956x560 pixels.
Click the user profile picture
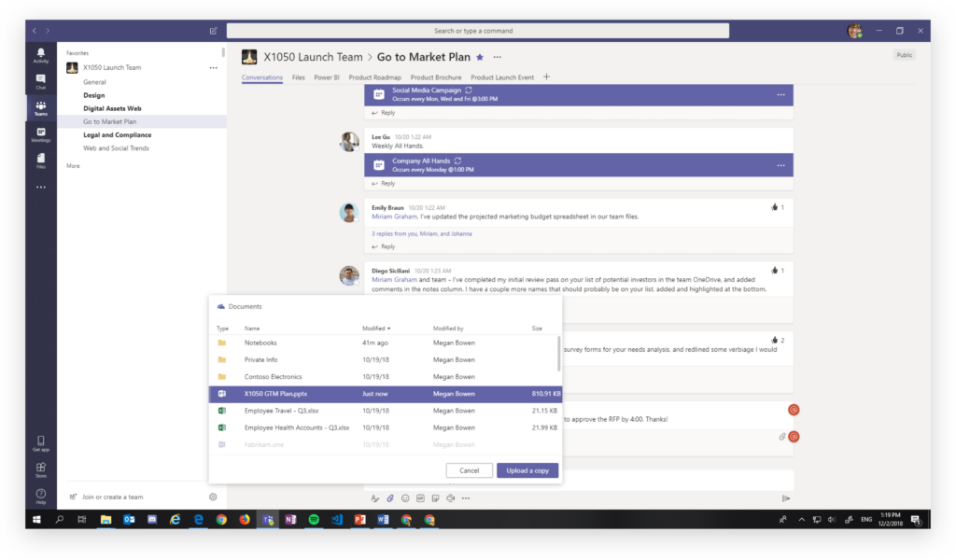(x=855, y=31)
